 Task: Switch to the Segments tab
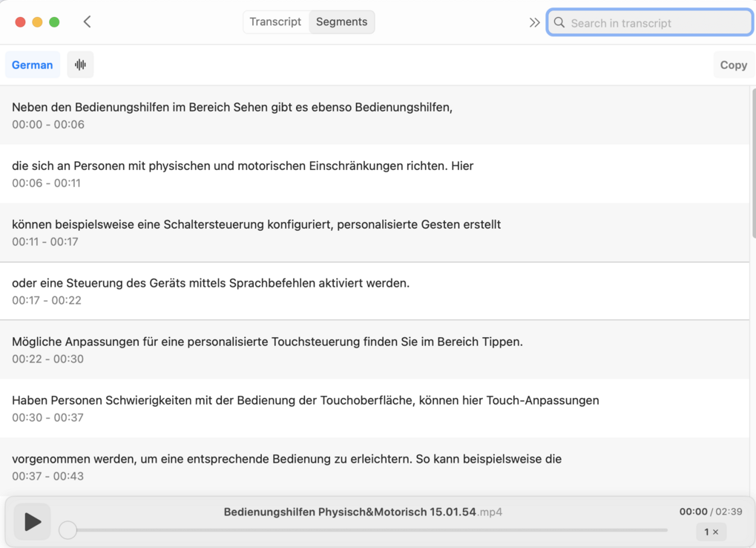[x=341, y=22]
